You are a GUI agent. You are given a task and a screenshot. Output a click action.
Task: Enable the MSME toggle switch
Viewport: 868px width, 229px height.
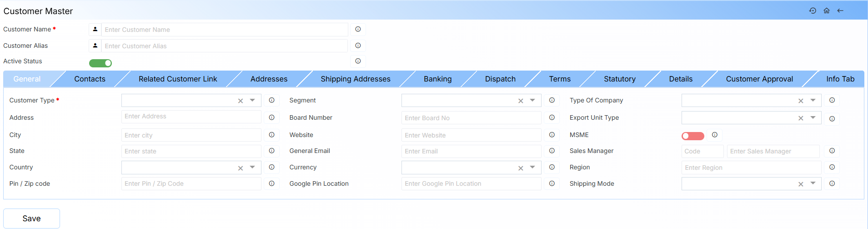tap(692, 136)
